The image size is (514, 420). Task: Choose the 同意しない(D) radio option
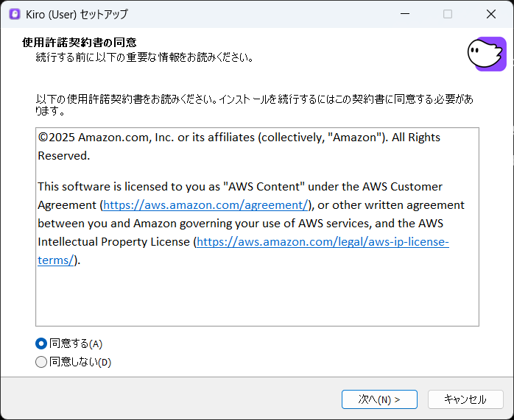tap(41, 362)
